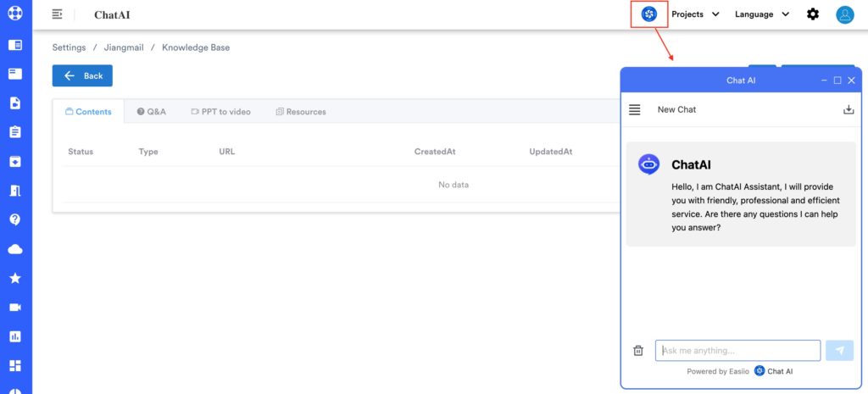Collapse the sidebar with menu toggle
Viewport: 868px width, 394px height.
pyautogui.click(x=58, y=14)
